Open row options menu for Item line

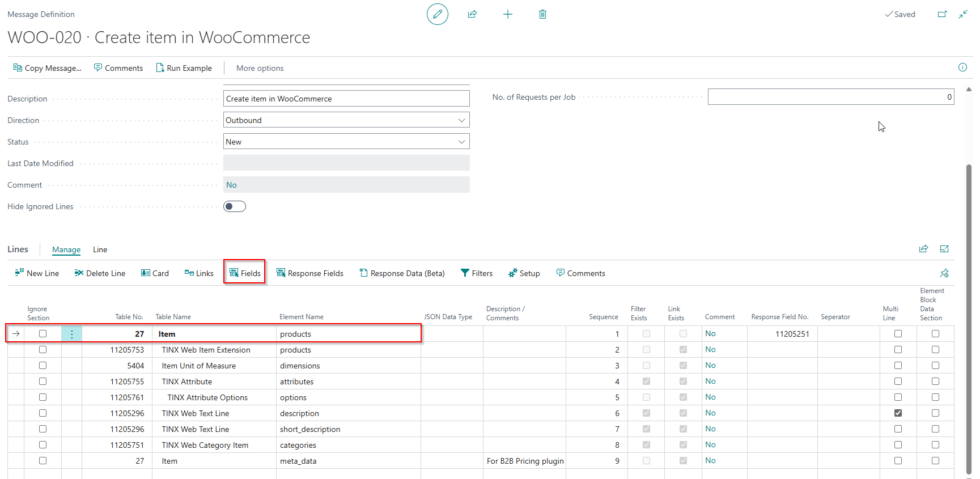(71, 334)
